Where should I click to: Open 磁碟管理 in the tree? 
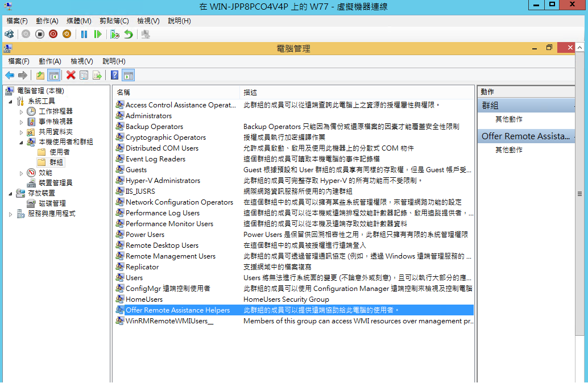pyautogui.click(x=52, y=203)
